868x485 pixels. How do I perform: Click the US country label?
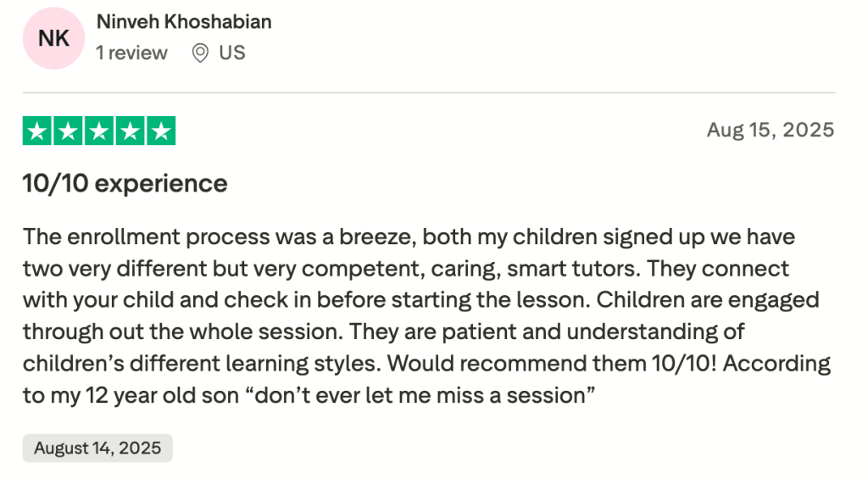point(232,53)
